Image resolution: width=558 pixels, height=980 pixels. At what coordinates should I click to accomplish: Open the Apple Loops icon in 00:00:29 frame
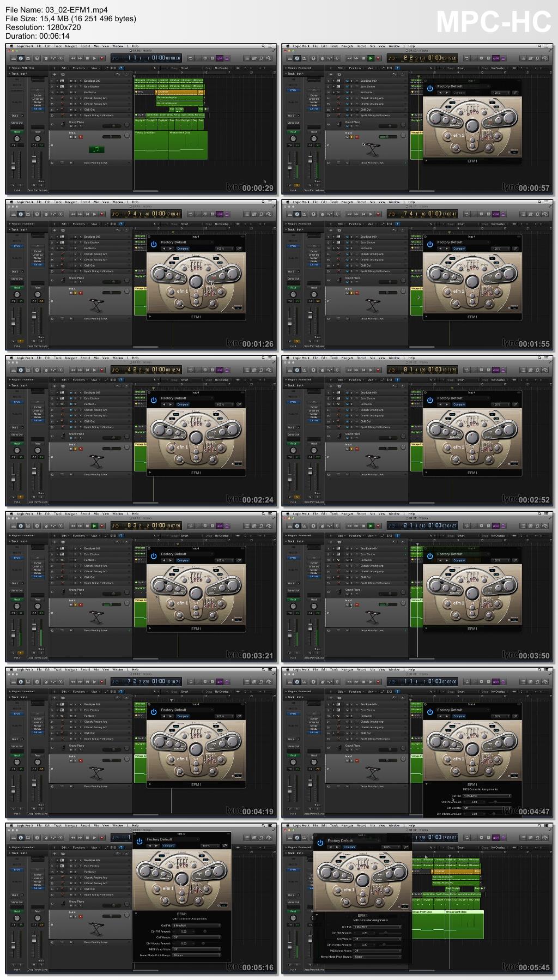pyautogui.click(x=262, y=58)
